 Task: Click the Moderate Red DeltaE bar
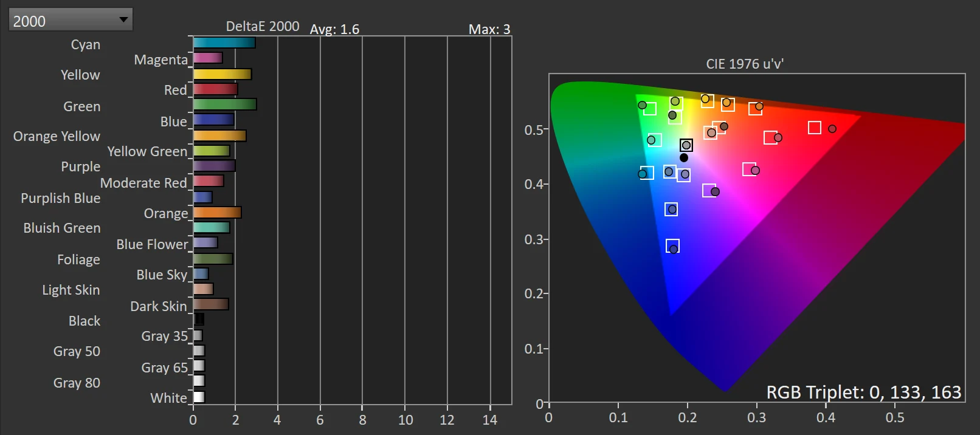click(x=209, y=181)
